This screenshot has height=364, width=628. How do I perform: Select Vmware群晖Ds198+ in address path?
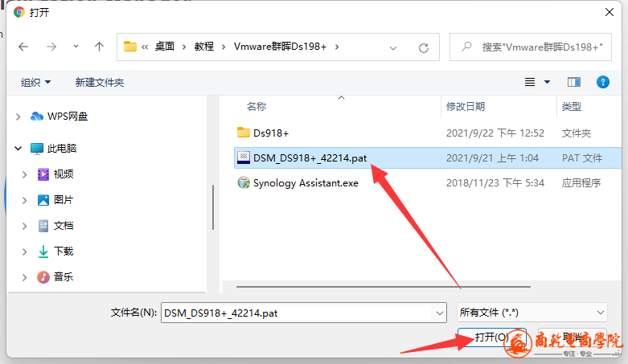point(280,47)
